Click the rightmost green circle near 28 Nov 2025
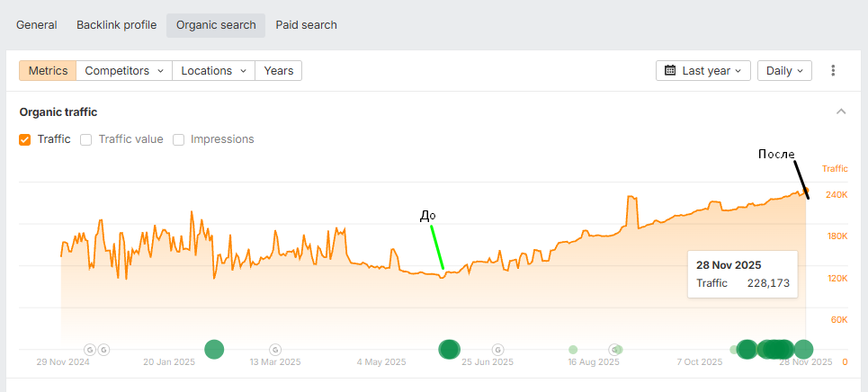The height and width of the screenshot is (392, 868). [803, 350]
